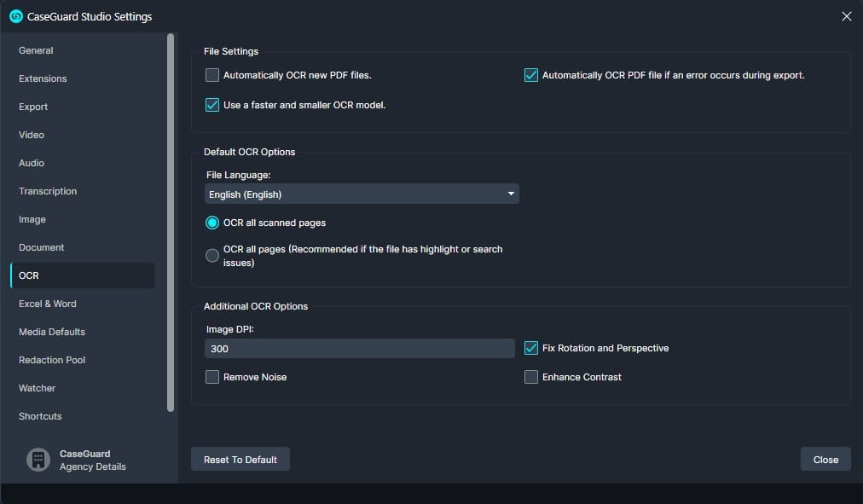Image resolution: width=863 pixels, height=504 pixels.
Task: Click the Agency Details building icon
Action: (38, 460)
